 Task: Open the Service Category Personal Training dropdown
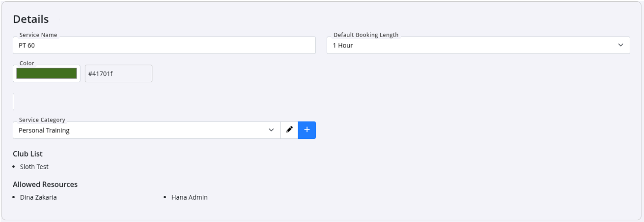146,130
